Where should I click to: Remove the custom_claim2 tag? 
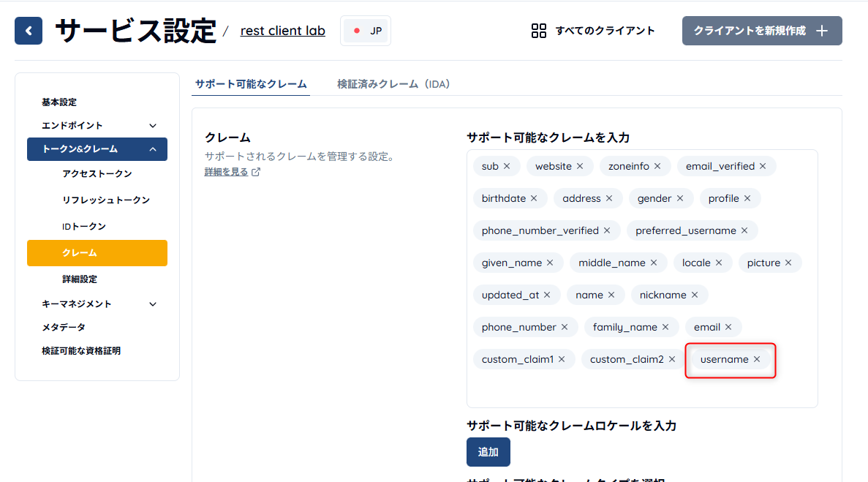[672, 359]
